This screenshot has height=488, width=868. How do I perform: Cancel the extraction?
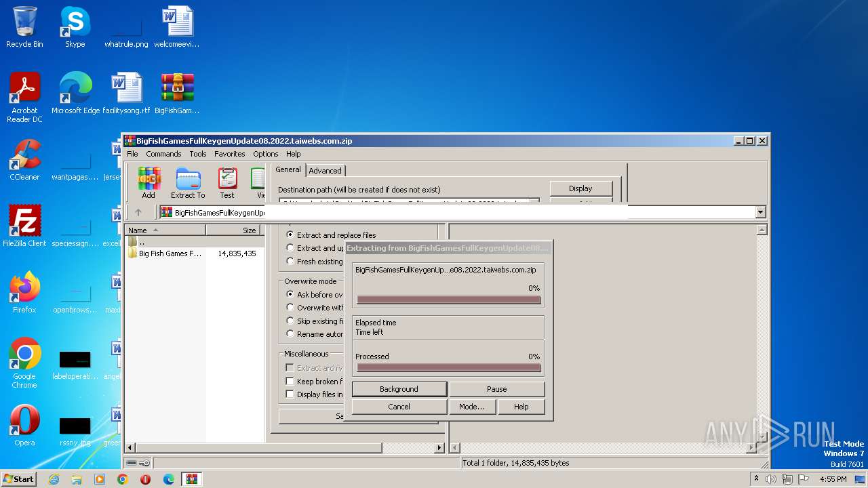(399, 407)
